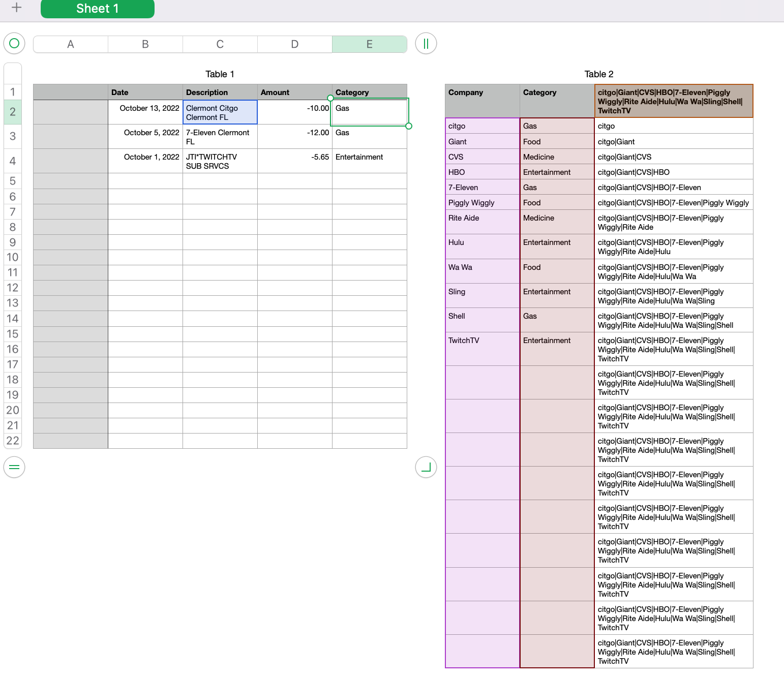Select the -10.00 amount cell
The image size is (784, 679).
pos(295,112)
